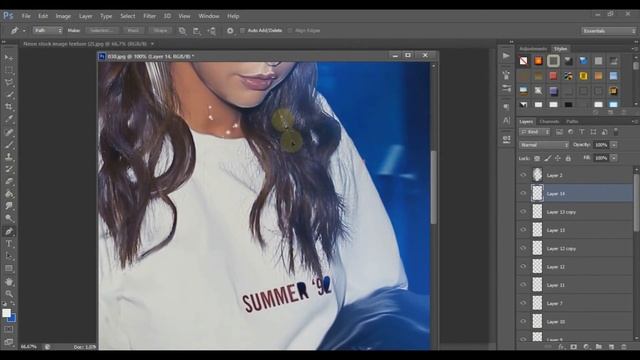
Task: Select the Move tool
Action: coord(9,58)
